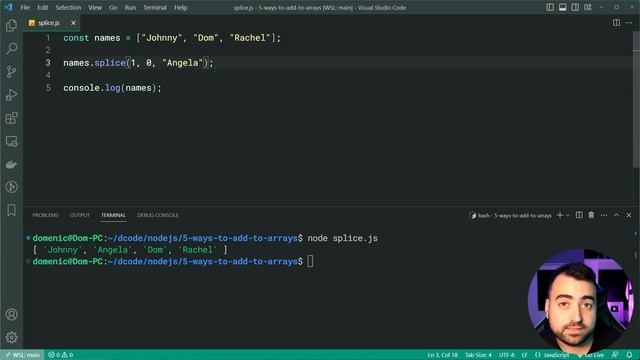Select the bash terminal instance label
Viewport: 640px width, 360px height.
click(x=511, y=215)
